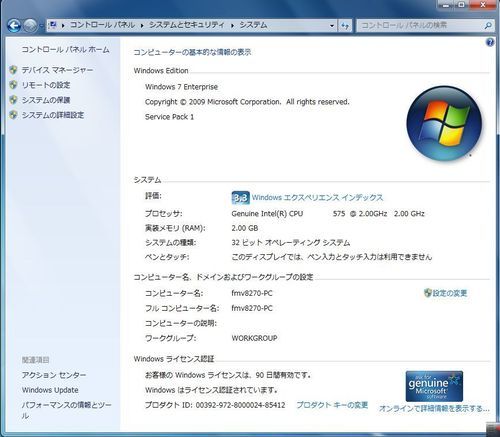Click the コンピューター名 value fmv8270-PC
This screenshot has height=437, width=500.
(252, 293)
